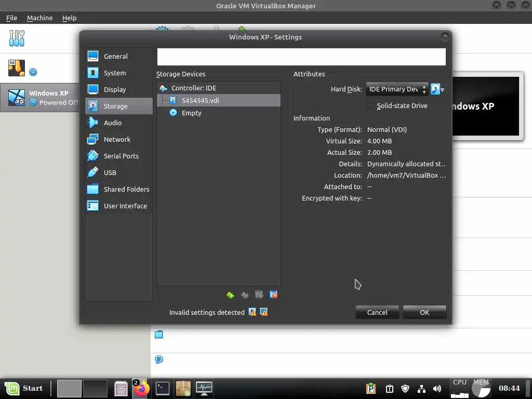The height and width of the screenshot is (399, 532).
Task: Click the white settings header field
Action: click(x=301, y=57)
